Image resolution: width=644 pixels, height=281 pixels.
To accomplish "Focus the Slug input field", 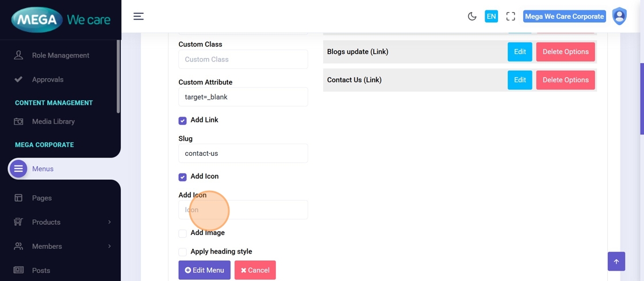I will tap(243, 153).
